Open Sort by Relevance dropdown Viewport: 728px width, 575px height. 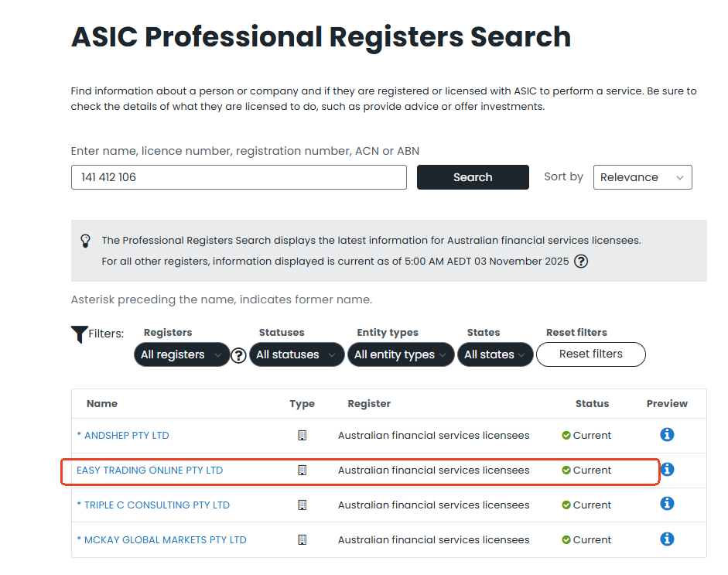(x=642, y=177)
